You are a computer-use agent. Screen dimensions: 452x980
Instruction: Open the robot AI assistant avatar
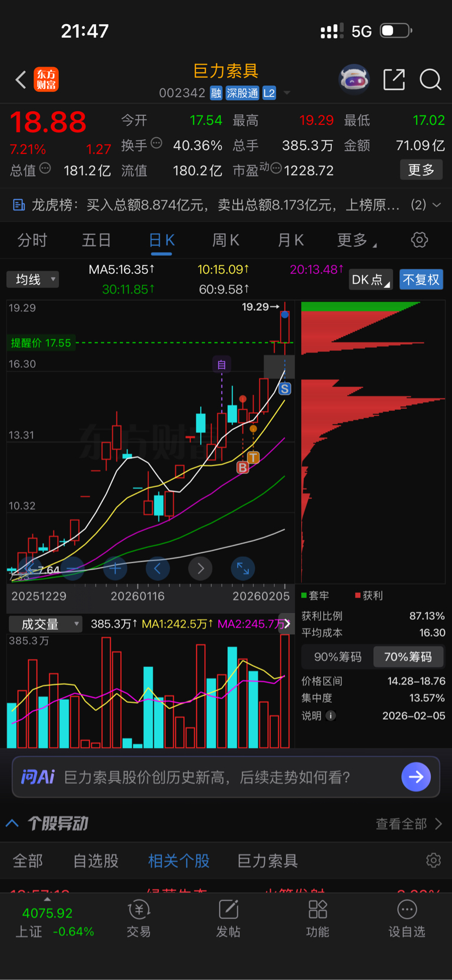354,79
